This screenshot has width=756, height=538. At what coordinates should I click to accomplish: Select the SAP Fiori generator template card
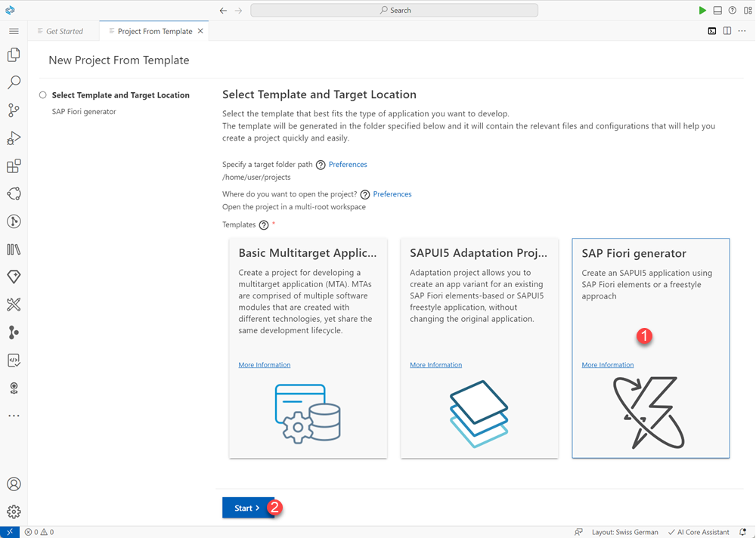651,348
